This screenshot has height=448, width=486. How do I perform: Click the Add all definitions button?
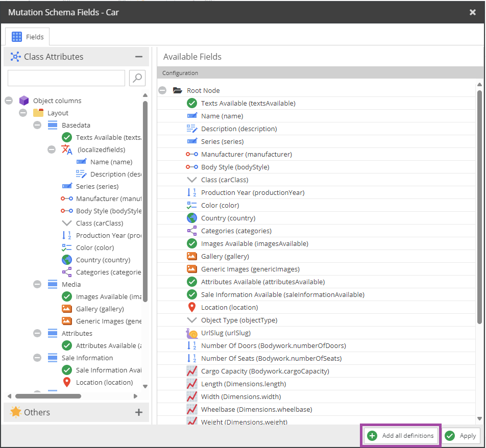[400, 436]
